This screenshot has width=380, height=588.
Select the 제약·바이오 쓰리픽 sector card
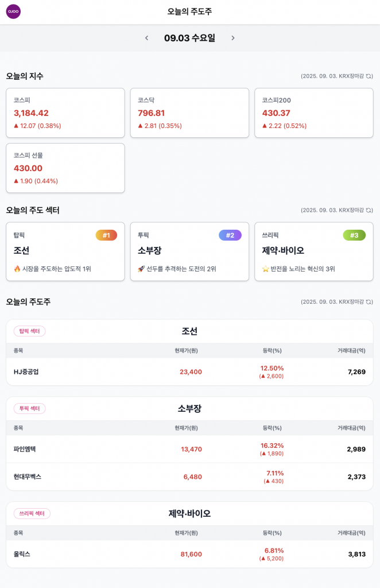click(x=313, y=252)
